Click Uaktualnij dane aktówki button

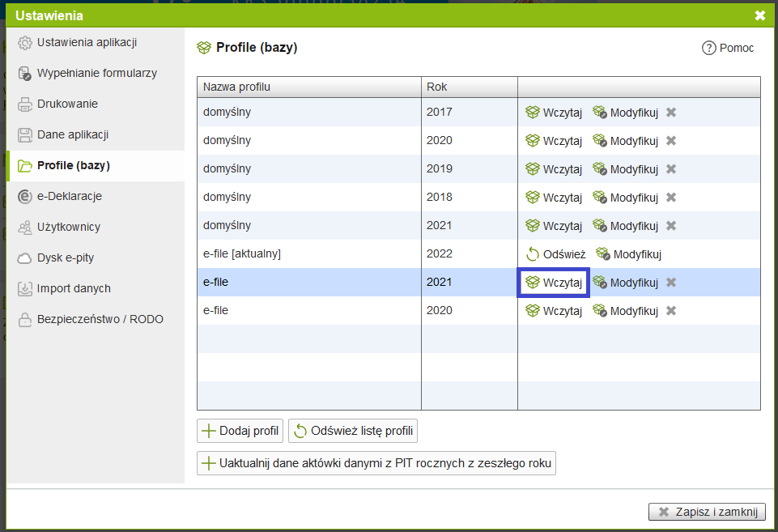click(x=376, y=463)
